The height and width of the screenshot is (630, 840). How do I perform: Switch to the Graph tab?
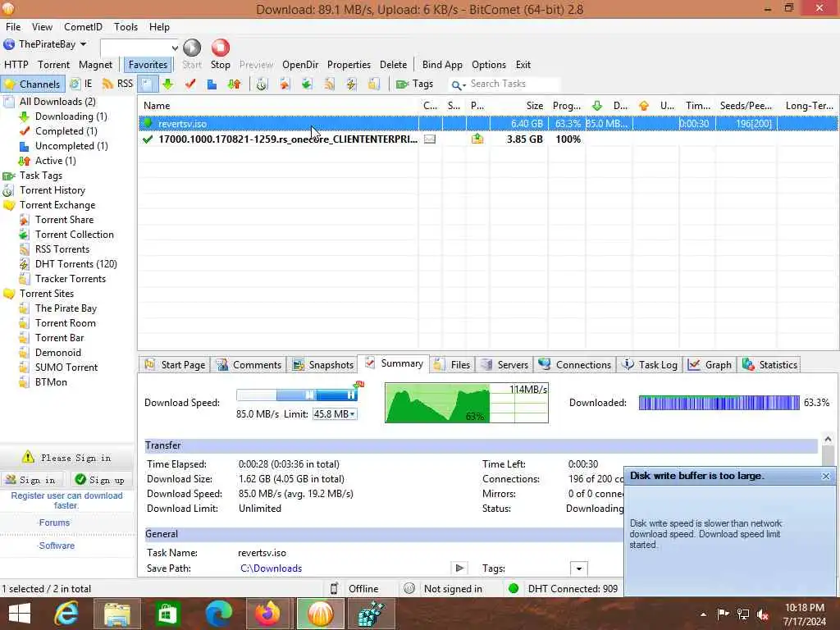(710, 365)
